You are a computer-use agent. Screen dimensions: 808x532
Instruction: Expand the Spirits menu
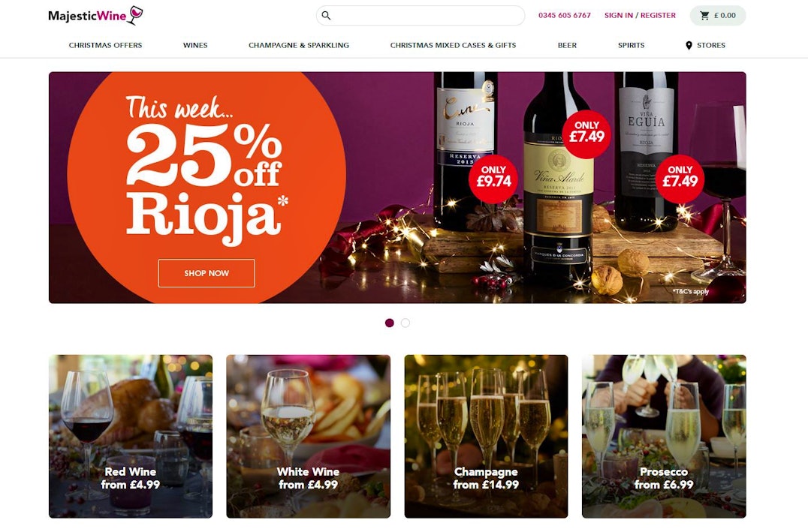click(632, 45)
